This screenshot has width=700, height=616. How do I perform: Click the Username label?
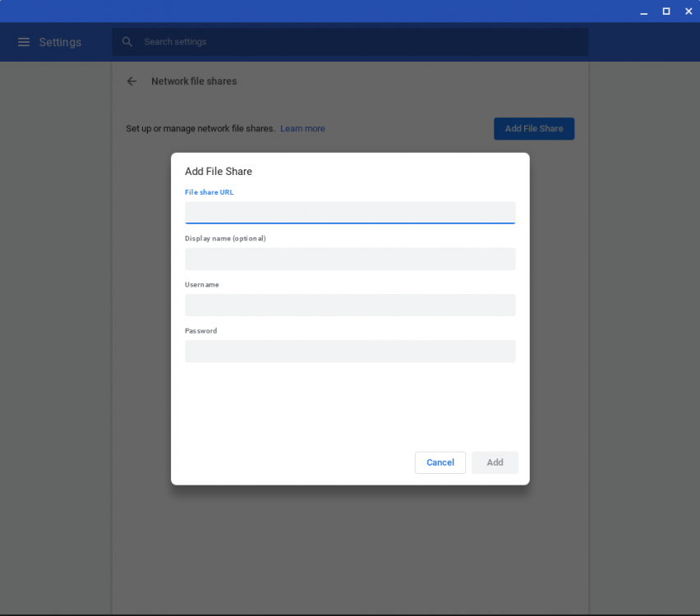[x=202, y=284]
